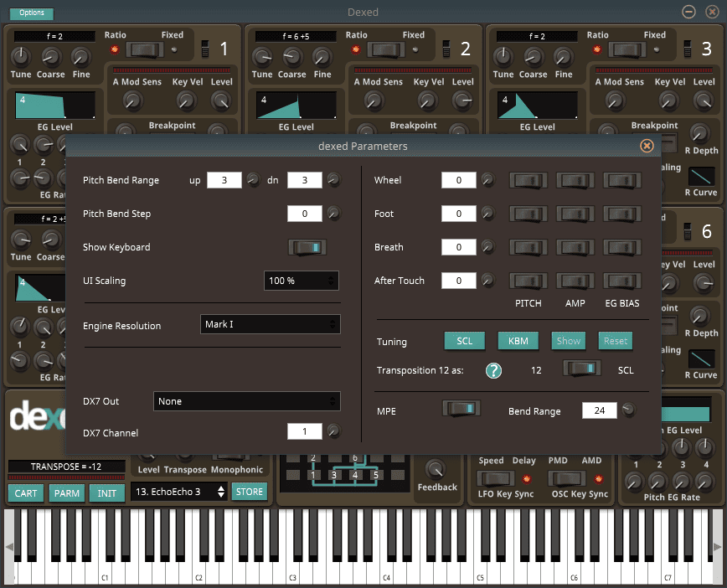Click the algorithm routing display

345,473
